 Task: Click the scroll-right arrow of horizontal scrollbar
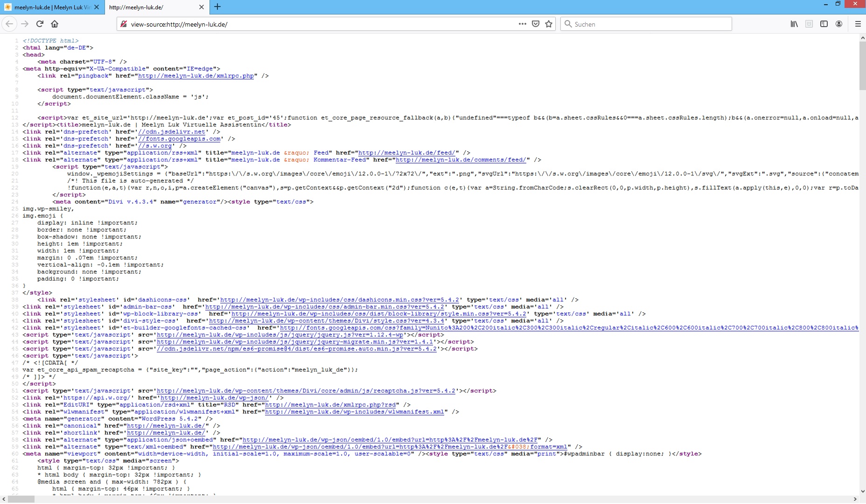[x=855, y=499]
